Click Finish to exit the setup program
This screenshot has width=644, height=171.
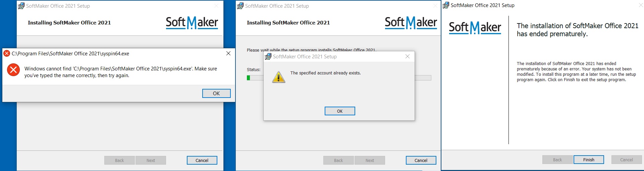tap(588, 160)
